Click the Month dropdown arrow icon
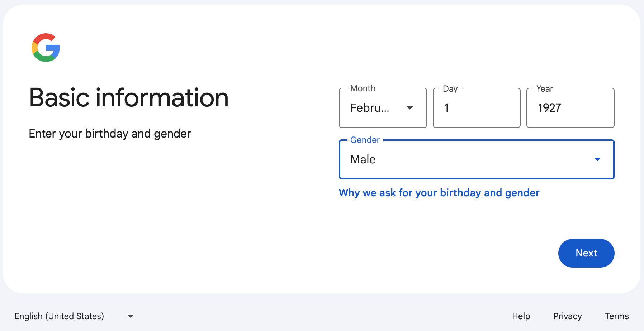This screenshot has width=644, height=331. [x=410, y=108]
